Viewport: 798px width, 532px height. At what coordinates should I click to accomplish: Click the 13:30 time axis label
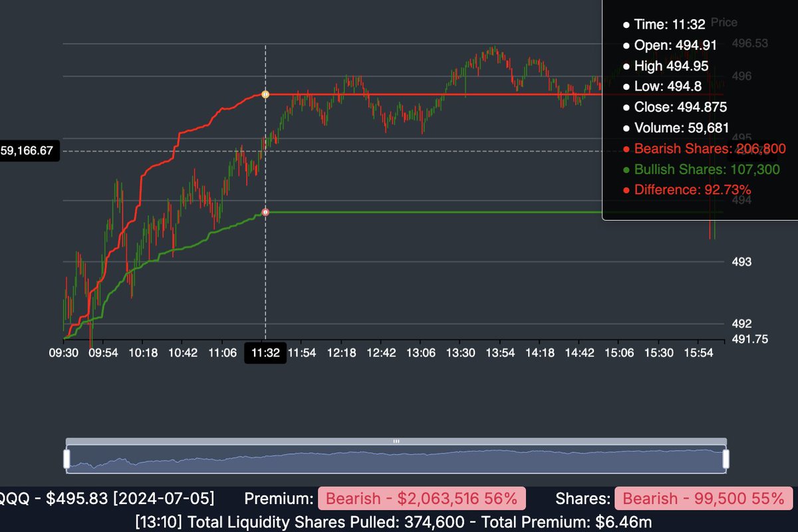point(462,353)
